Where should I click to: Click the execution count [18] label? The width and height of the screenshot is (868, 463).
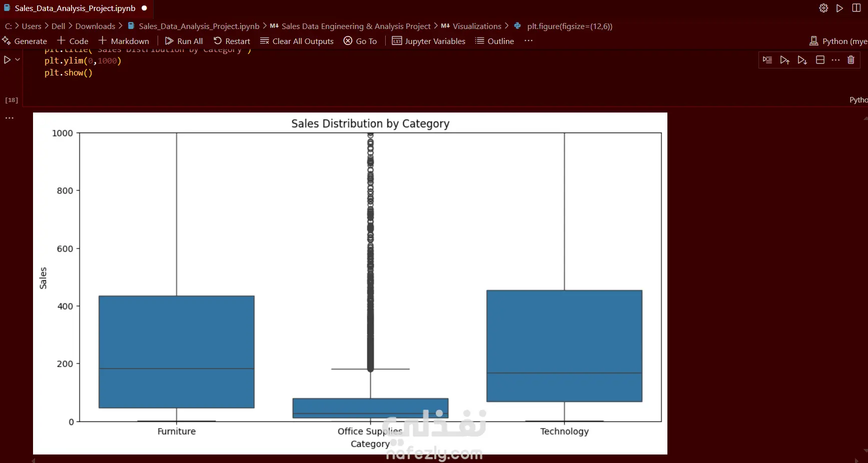click(x=12, y=100)
